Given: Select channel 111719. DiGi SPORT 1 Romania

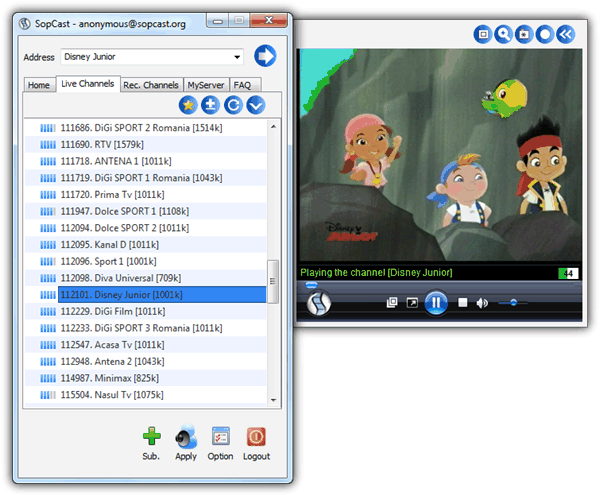Looking at the screenshot, I should click(x=145, y=178).
